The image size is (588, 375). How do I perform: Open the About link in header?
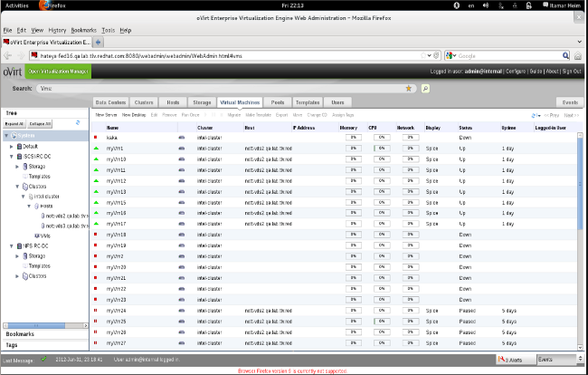[x=552, y=71]
